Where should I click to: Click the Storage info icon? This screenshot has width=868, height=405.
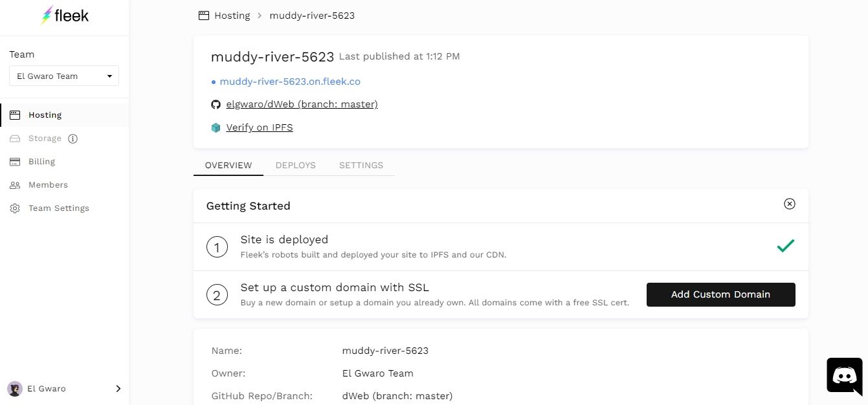(73, 138)
